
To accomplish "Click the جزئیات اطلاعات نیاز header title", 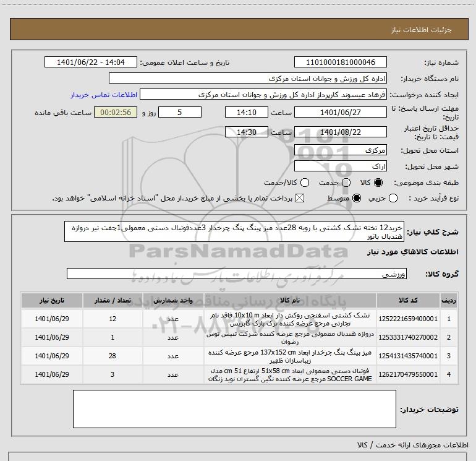I will 422,30.
